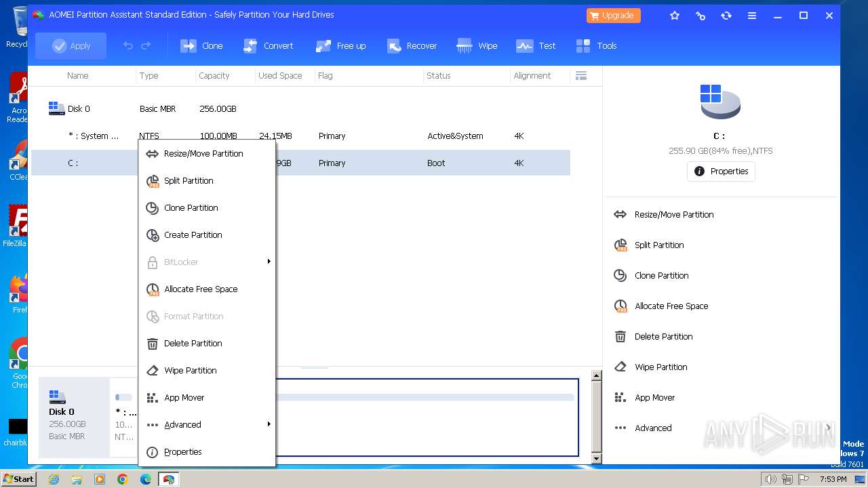Click the Windows Start button
This screenshot has width=868, height=488.
click(x=18, y=479)
